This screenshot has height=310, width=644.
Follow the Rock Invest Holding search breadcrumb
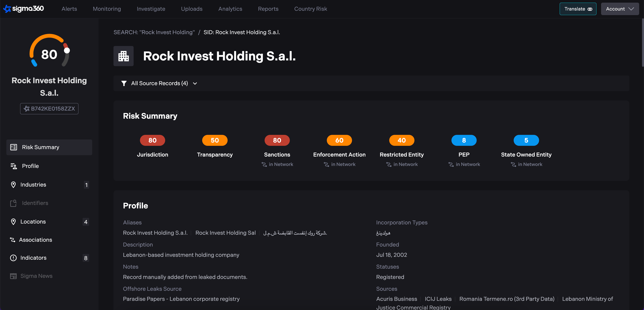point(154,32)
